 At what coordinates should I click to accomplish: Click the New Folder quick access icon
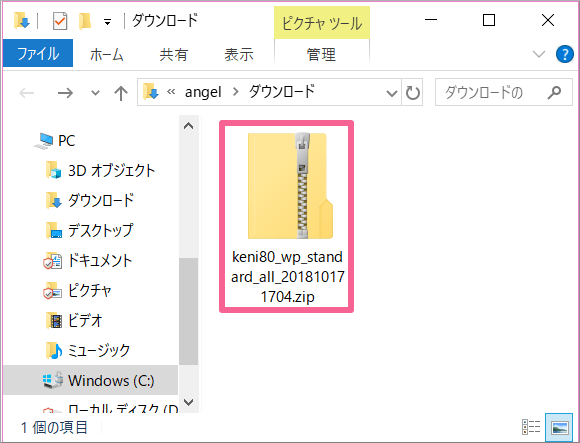click(x=85, y=21)
